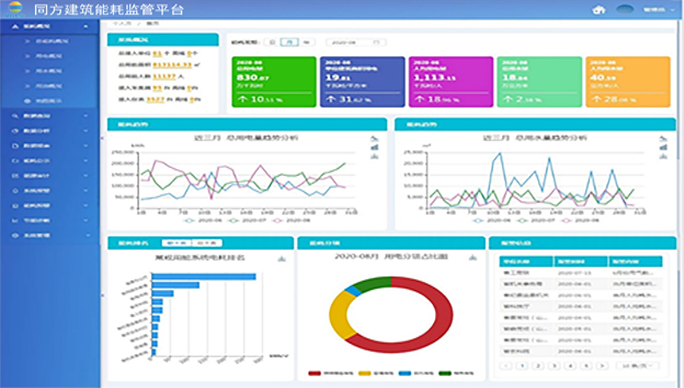Click download icon on electricity trend chart
The width and height of the screenshot is (684, 388).
pos(375,156)
